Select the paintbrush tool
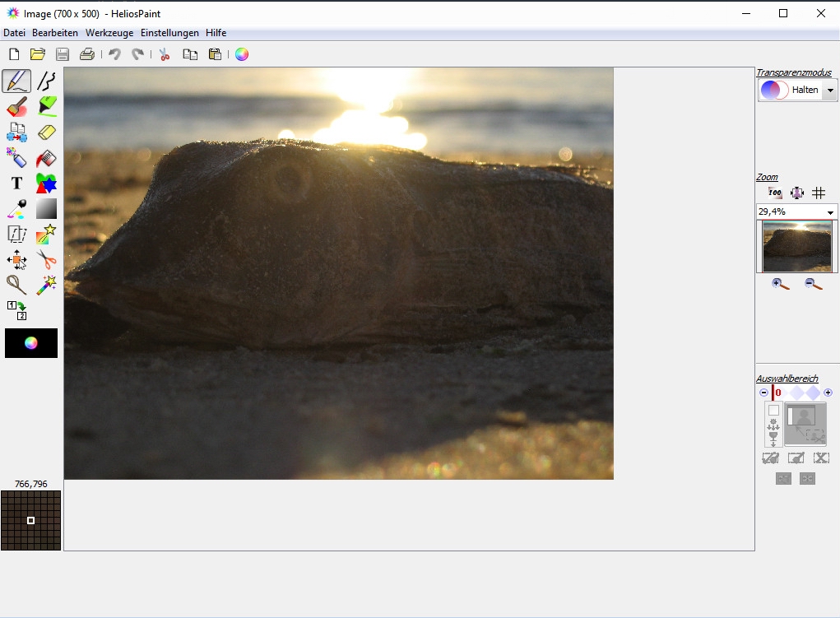 click(x=16, y=107)
